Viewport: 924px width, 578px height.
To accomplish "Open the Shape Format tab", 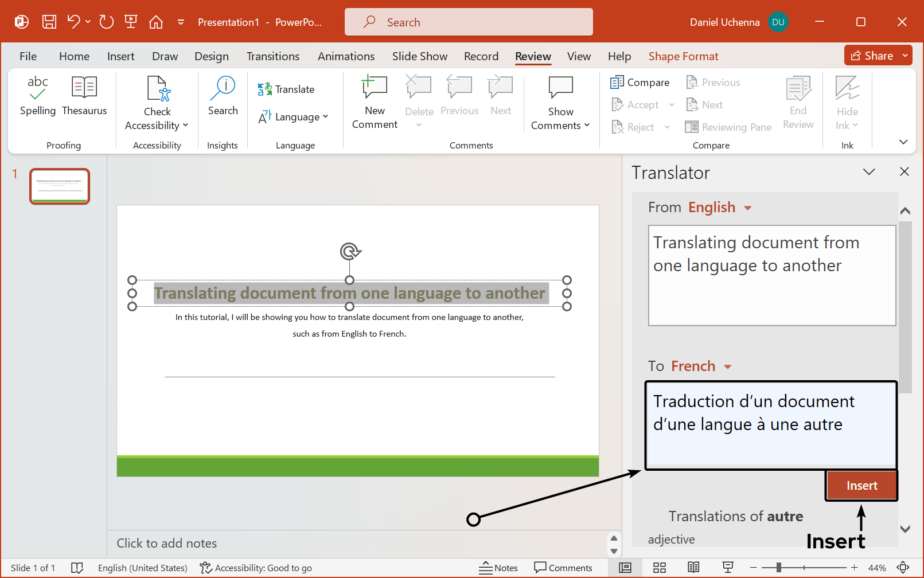I will click(683, 56).
